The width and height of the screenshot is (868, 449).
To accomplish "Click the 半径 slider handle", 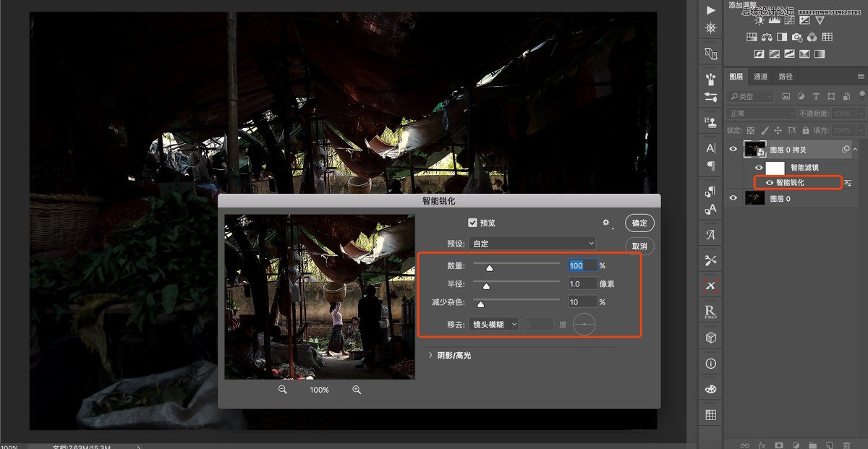I will pos(486,286).
